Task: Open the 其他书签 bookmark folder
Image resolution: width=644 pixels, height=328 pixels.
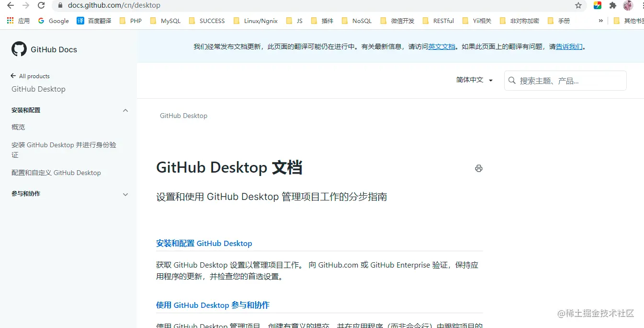Action: point(629,21)
